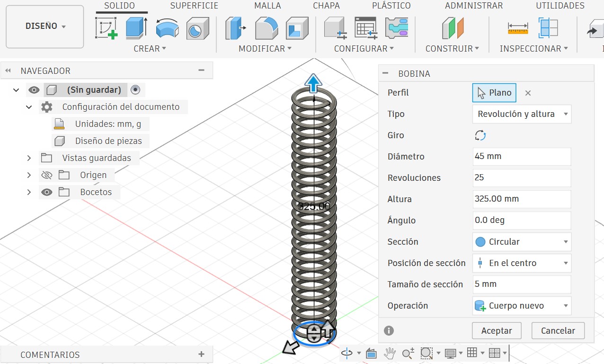Show the hidden Origen folder
Screen dimensions: 604x364
46,175
